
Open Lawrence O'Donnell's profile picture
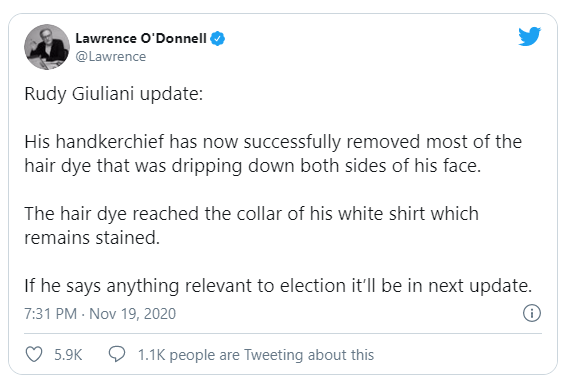47,47
